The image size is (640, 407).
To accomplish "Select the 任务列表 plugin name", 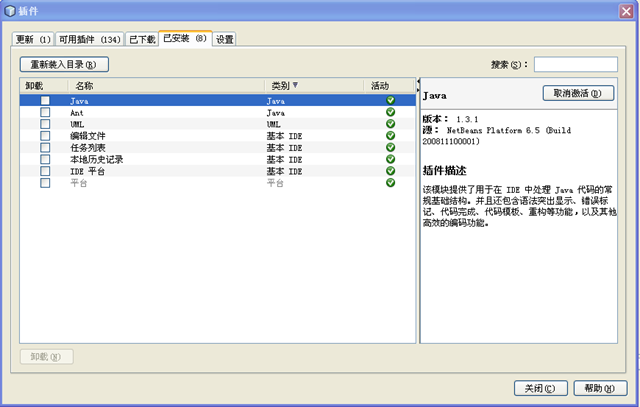I will [x=87, y=148].
